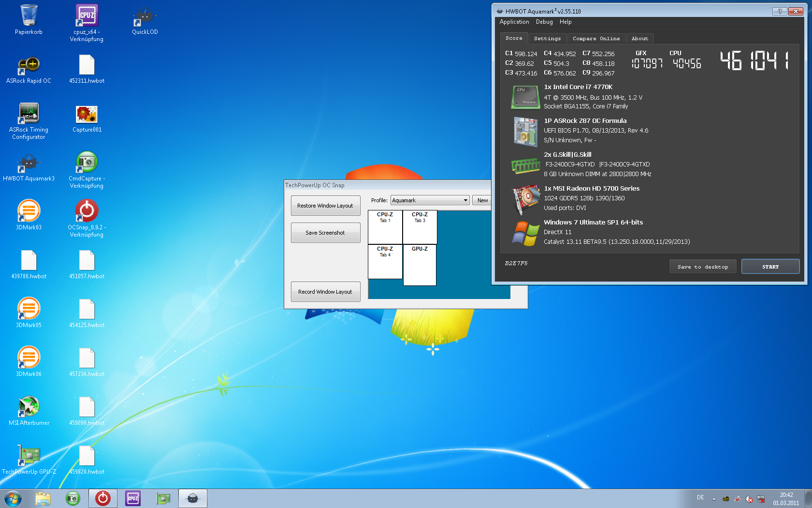Click the B2E7F5 checksum text
This screenshot has width=812, height=508.
[516, 263]
